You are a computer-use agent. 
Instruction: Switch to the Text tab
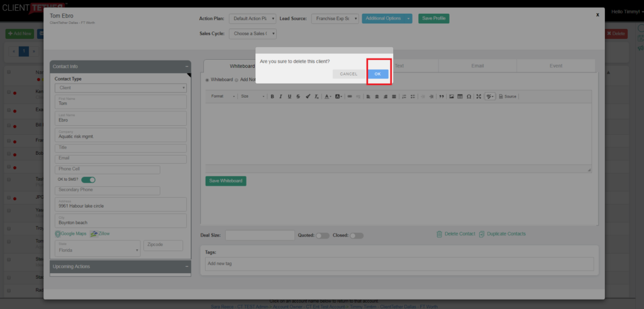click(399, 65)
